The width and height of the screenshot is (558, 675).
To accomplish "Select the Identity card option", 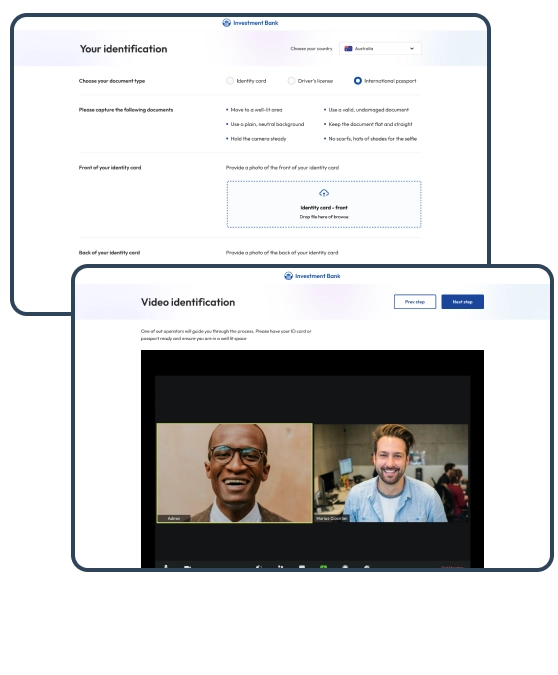I will 230,81.
